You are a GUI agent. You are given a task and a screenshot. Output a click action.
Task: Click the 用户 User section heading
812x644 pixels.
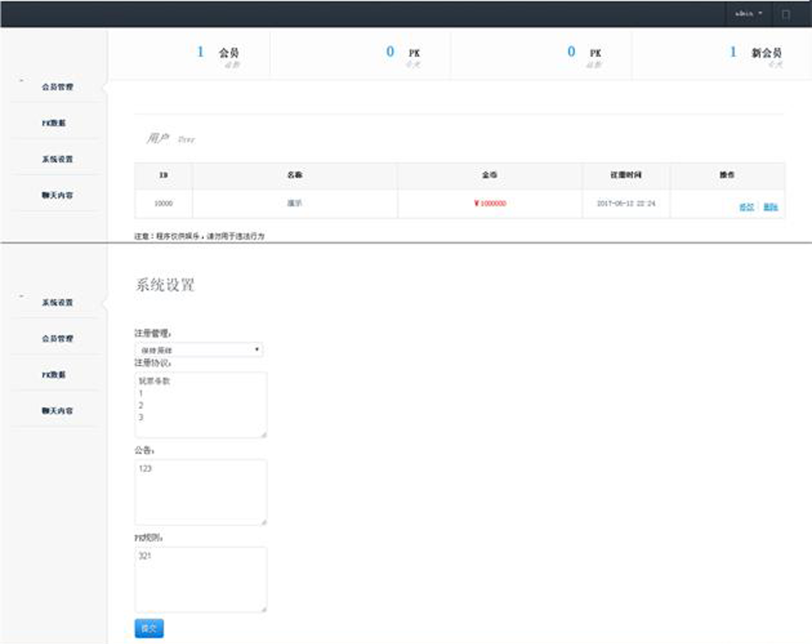tap(171, 138)
